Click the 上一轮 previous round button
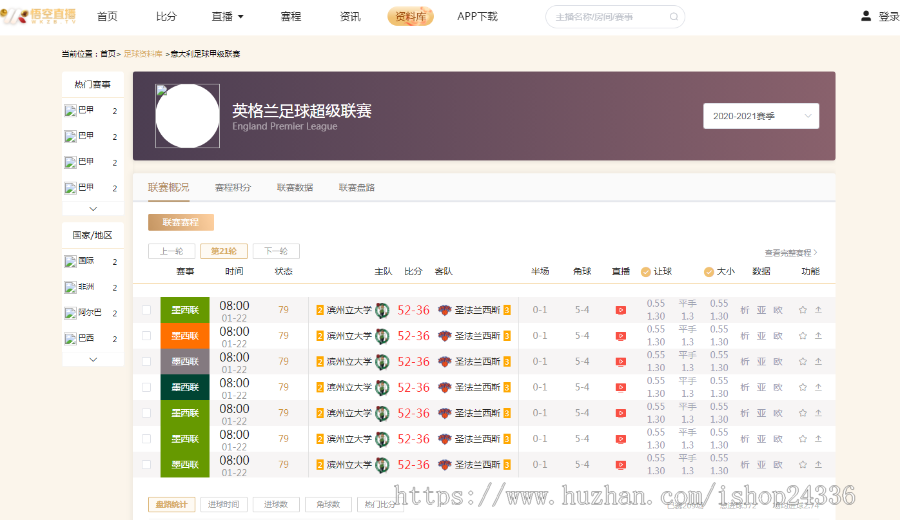Viewport: 900px width, 520px height. click(x=172, y=251)
